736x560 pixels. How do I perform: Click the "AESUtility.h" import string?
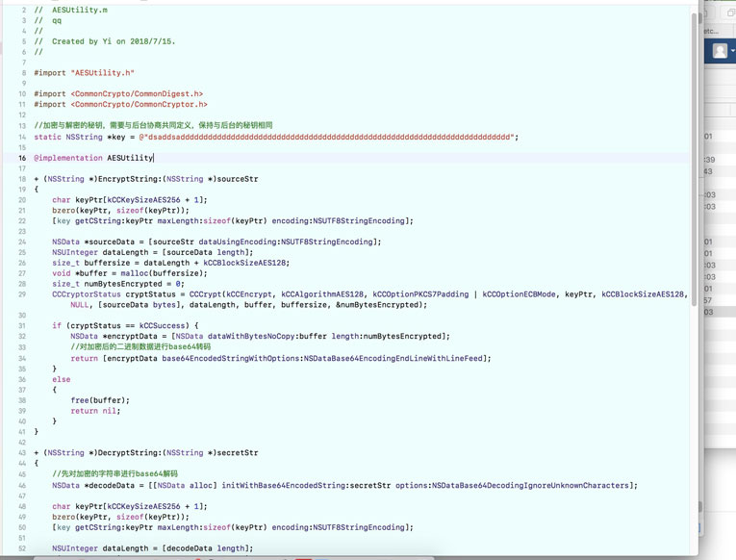(102, 73)
